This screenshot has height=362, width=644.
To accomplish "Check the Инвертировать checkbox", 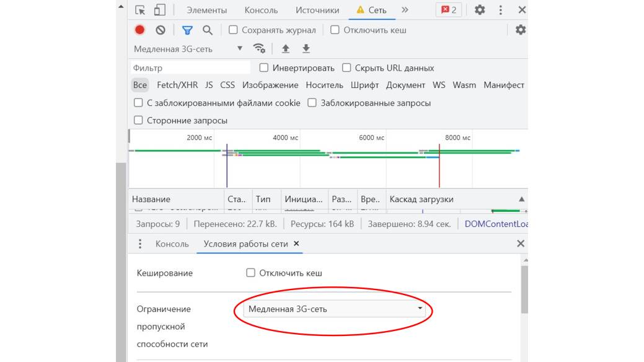I will tap(264, 68).
